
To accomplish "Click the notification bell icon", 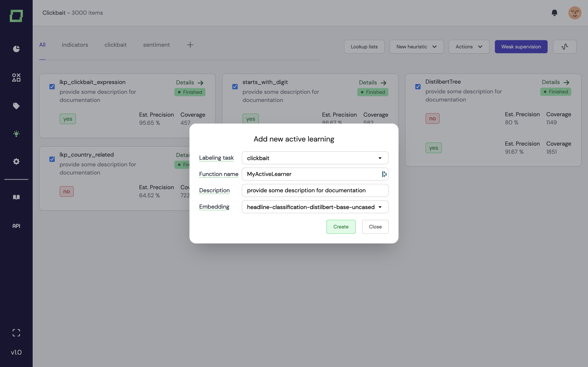I will (554, 13).
